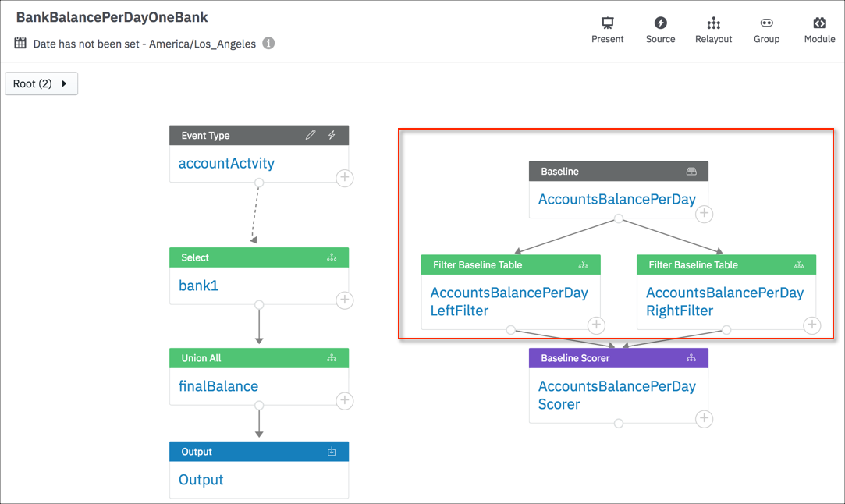Click the lightning icon on Event Type
Viewport: 845px width, 504px height.
point(332,135)
